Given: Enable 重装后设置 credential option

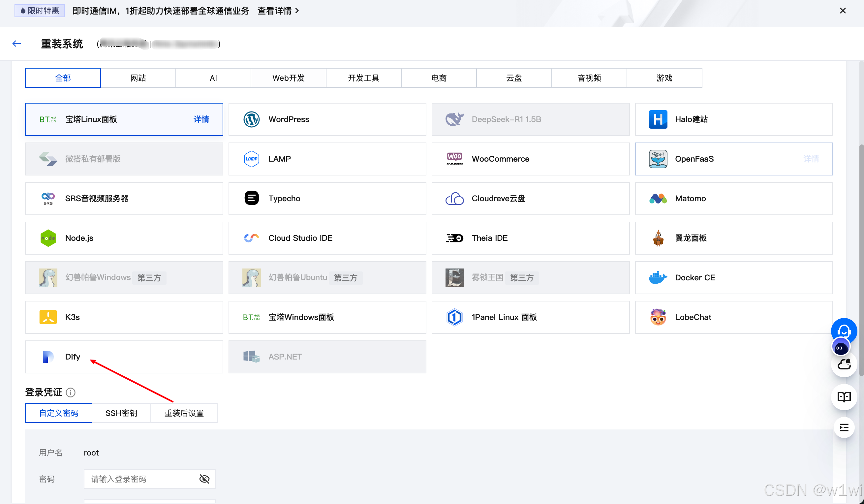Looking at the screenshot, I should [184, 413].
